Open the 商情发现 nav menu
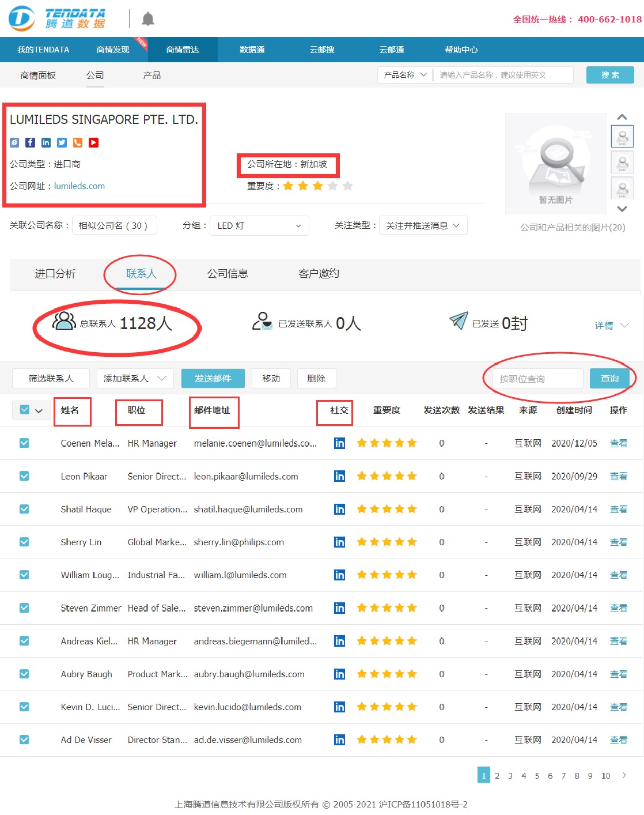 pyautogui.click(x=113, y=50)
